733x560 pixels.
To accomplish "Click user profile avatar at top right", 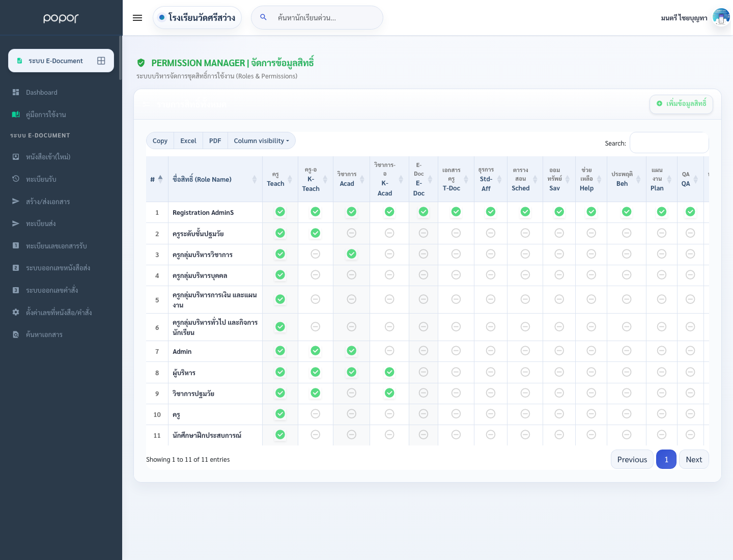I will tap(721, 17).
